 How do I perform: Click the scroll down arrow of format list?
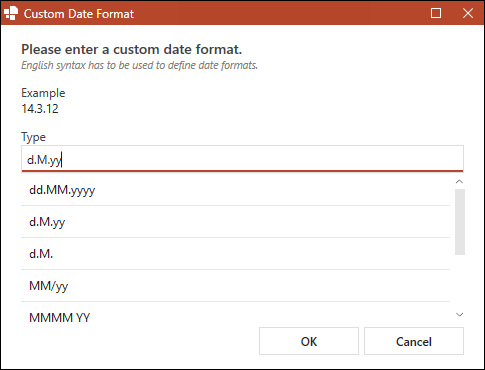coord(459,314)
